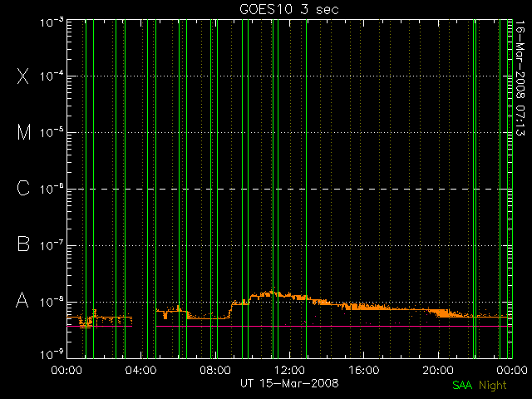This screenshot has width=532, height=399.
Task: Click the 10^-9 y-axis tick label
Action: tap(52, 355)
